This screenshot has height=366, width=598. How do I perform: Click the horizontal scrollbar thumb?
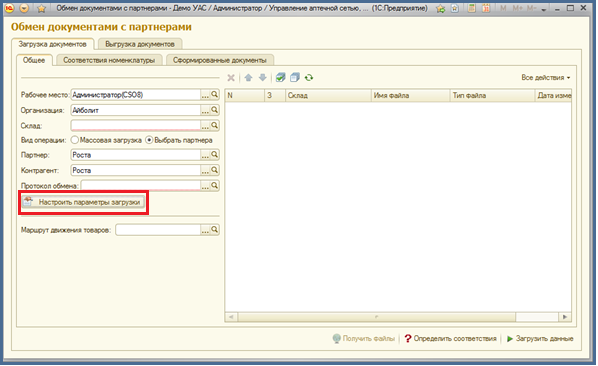point(377,317)
